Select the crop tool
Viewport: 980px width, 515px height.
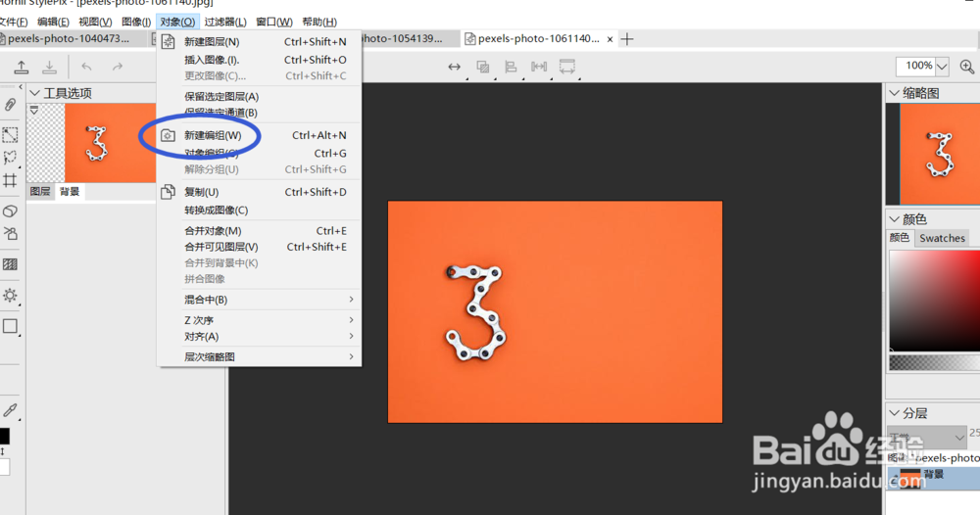click(10, 180)
